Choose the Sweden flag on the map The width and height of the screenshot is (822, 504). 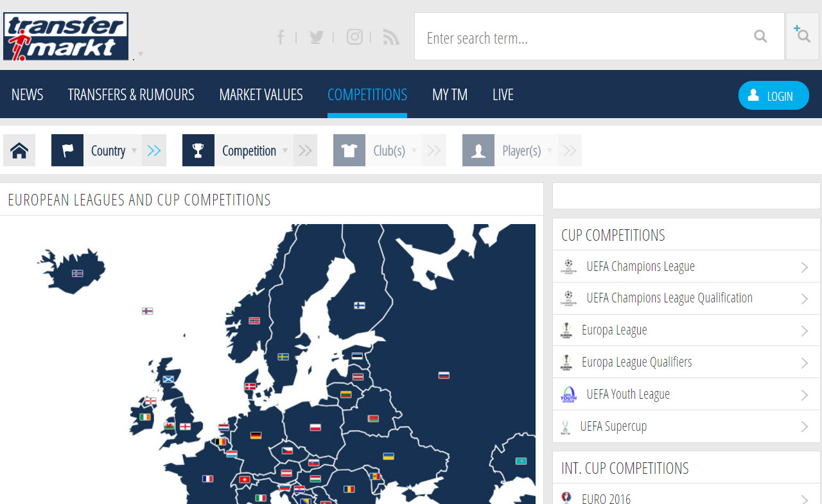(283, 356)
